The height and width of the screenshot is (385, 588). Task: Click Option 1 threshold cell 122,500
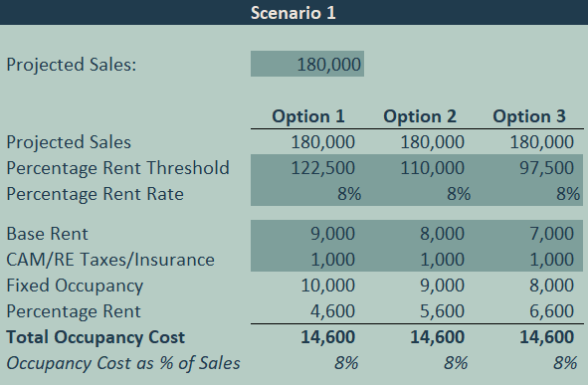coord(307,167)
